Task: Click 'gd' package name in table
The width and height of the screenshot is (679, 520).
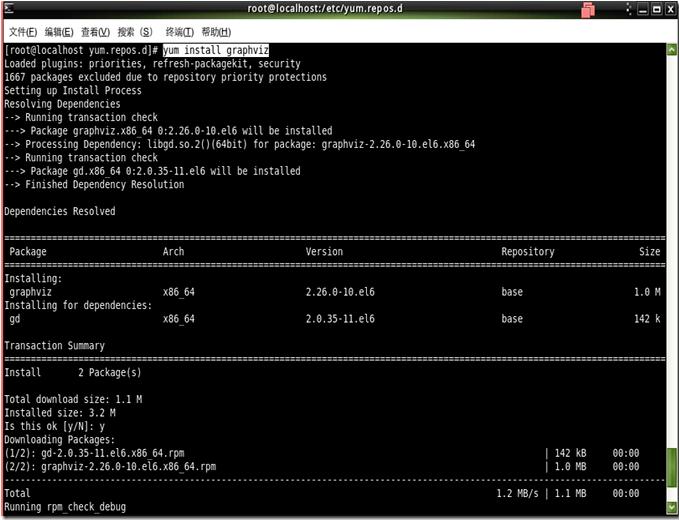Action: tap(15, 319)
